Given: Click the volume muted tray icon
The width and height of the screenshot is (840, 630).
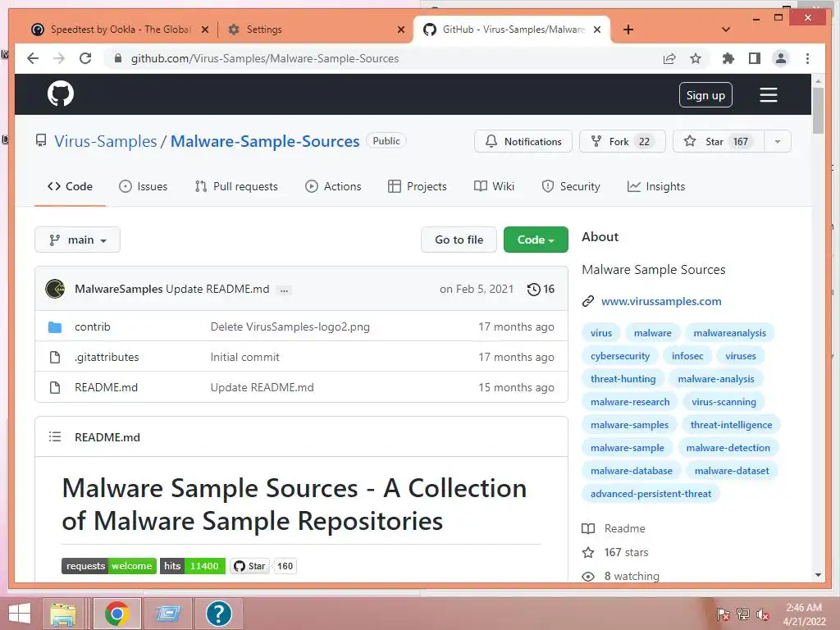Looking at the screenshot, I should (x=763, y=614).
